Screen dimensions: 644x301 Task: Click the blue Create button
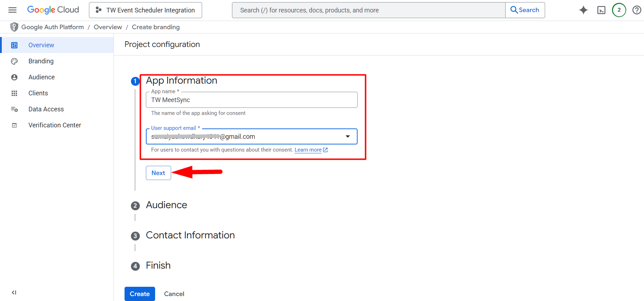click(140, 294)
